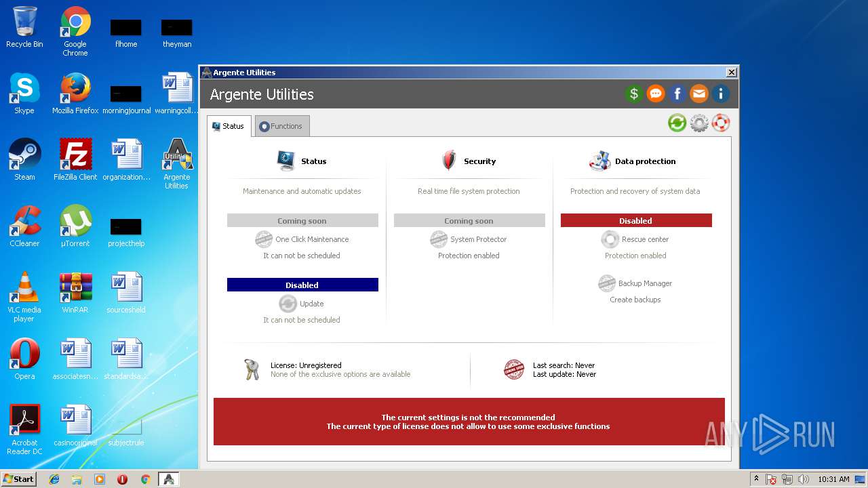Click the coming soon stamp near Last search
This screenshot has width=868, height=488.
point(514,369)
